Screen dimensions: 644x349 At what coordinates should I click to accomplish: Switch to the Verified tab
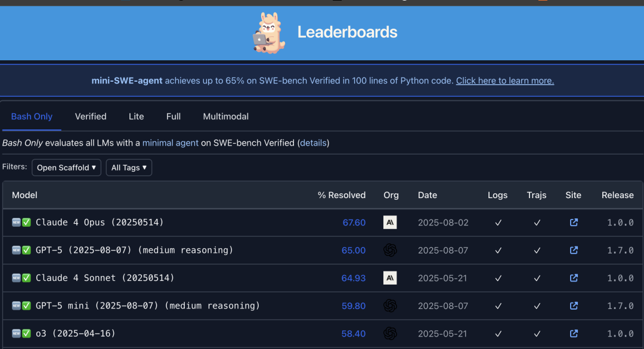pos(90,116)
